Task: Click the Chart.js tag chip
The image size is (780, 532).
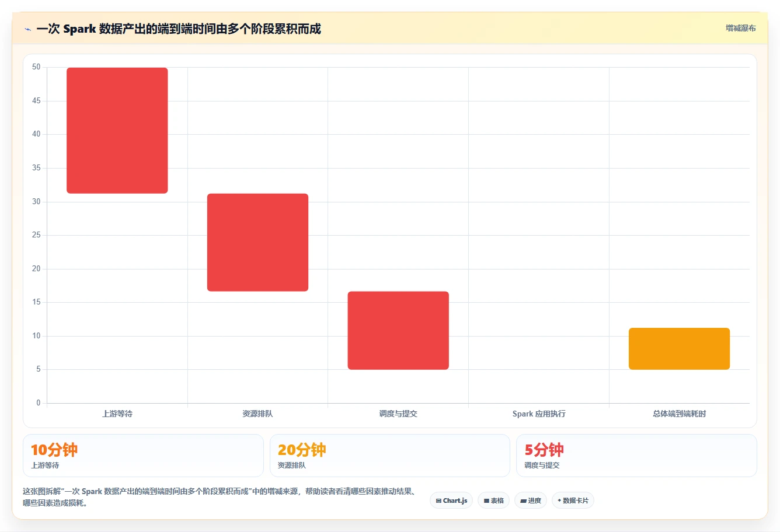Action: 451,501
